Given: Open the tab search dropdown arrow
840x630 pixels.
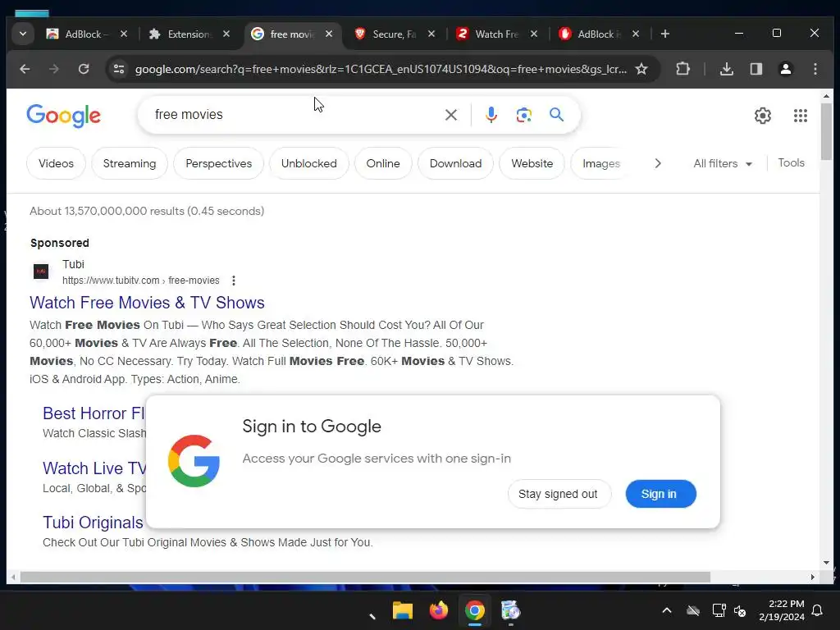Looking at the screenshot, I should click(22, 34).
